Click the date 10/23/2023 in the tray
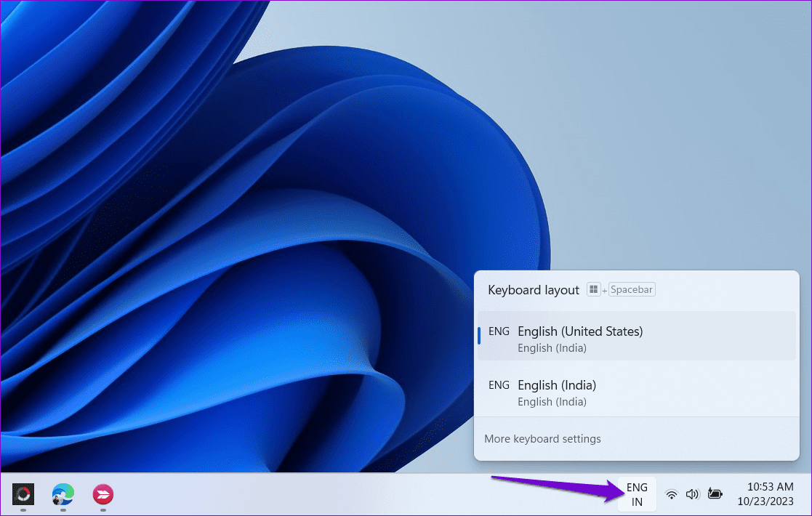This screenshot has height=516, width=812. pos(758,501)
